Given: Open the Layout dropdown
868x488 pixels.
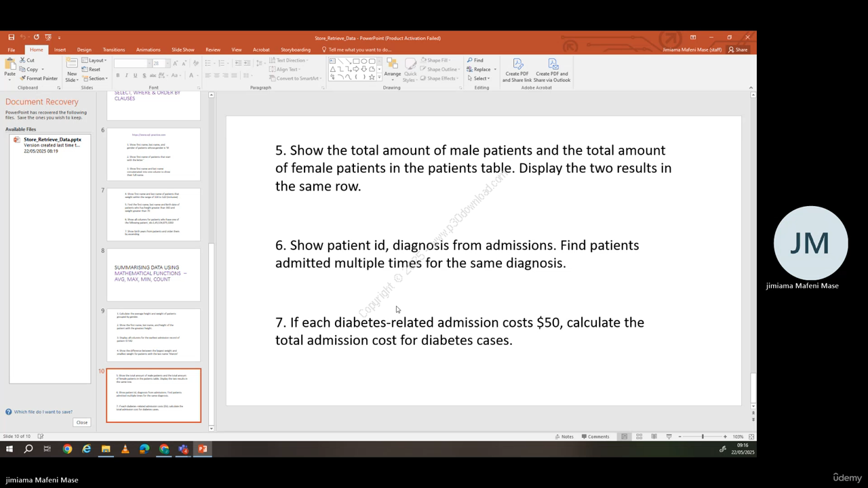Looking at the screenshot, I should click(x=94, y=60).
